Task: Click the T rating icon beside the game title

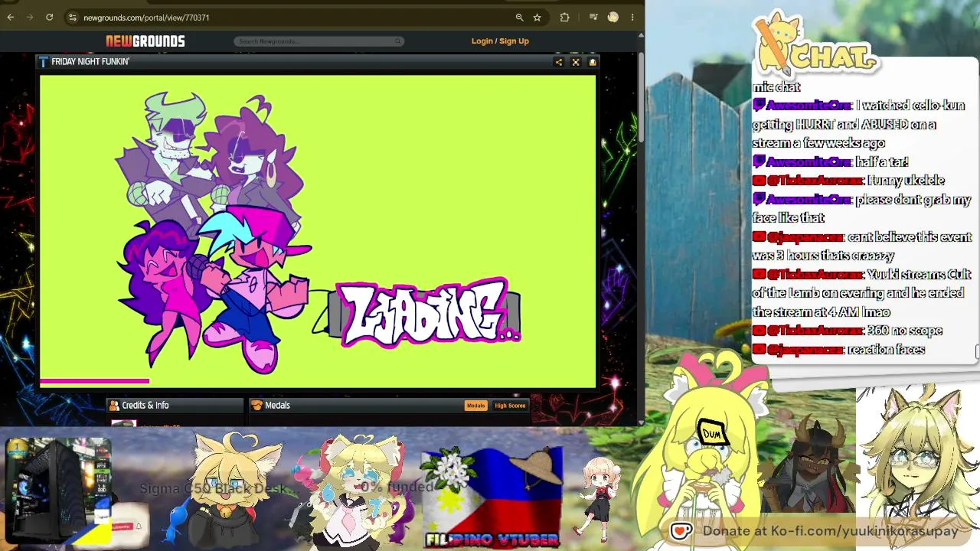Action: coord(44,62)
